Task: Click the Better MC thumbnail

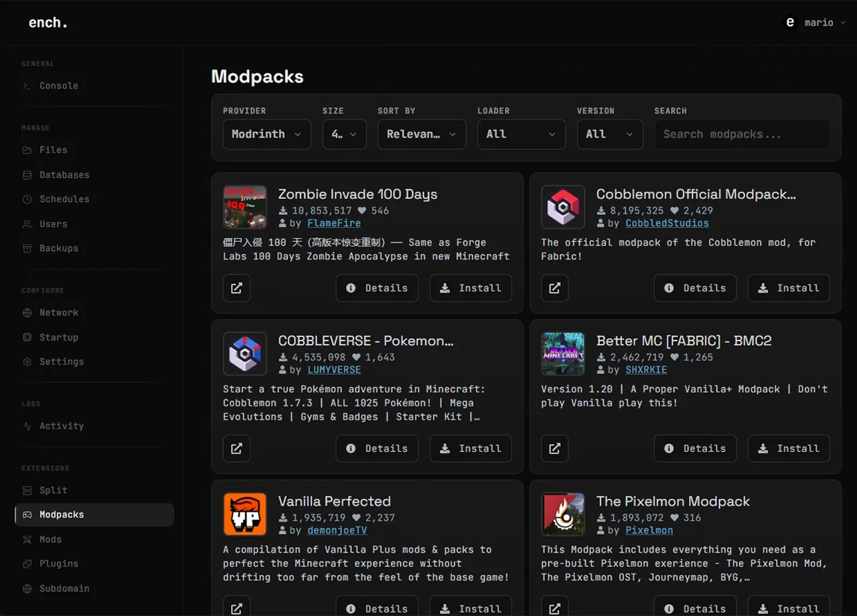Action: [563, 354]
